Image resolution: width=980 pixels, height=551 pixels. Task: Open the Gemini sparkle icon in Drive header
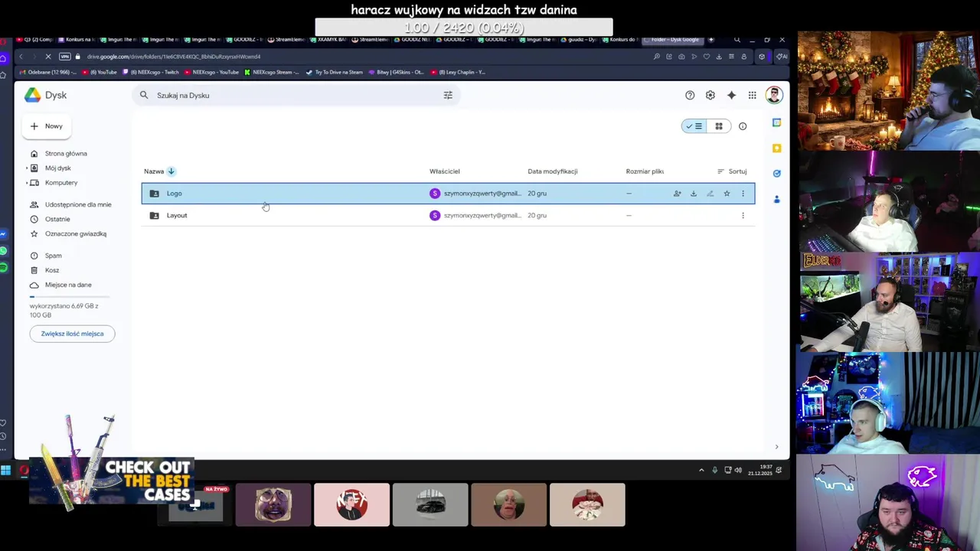[731, 95]
